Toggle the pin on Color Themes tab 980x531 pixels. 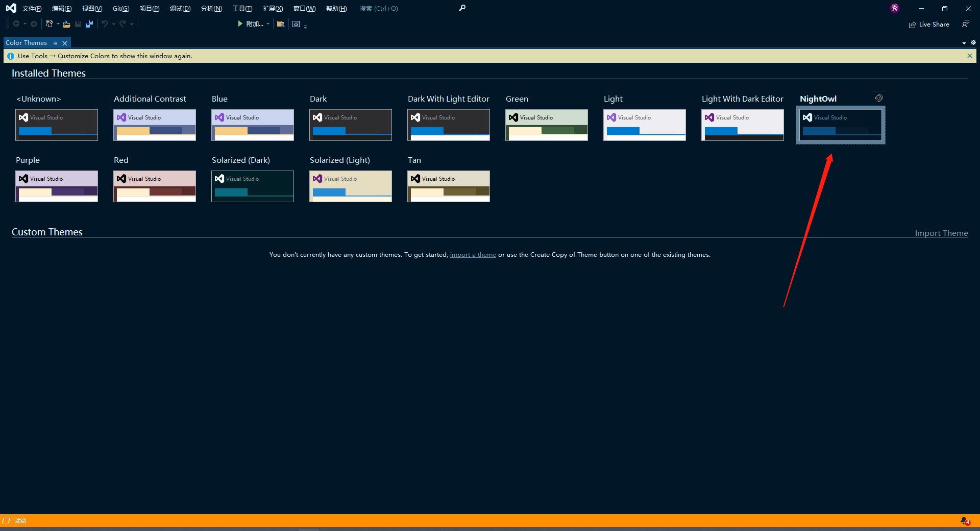(x=56, y=43)
